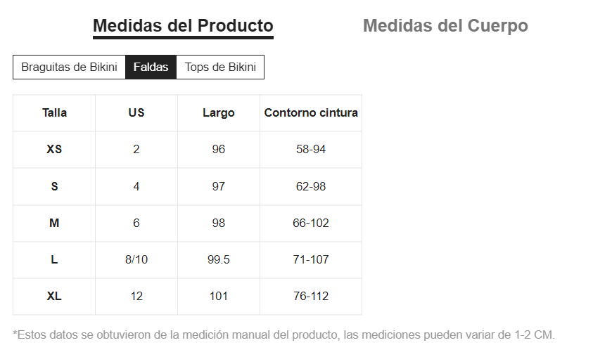593x364 pixels.
Task: Open the Medidas del Cuerpo tab
Action: (x=445, y=26)
